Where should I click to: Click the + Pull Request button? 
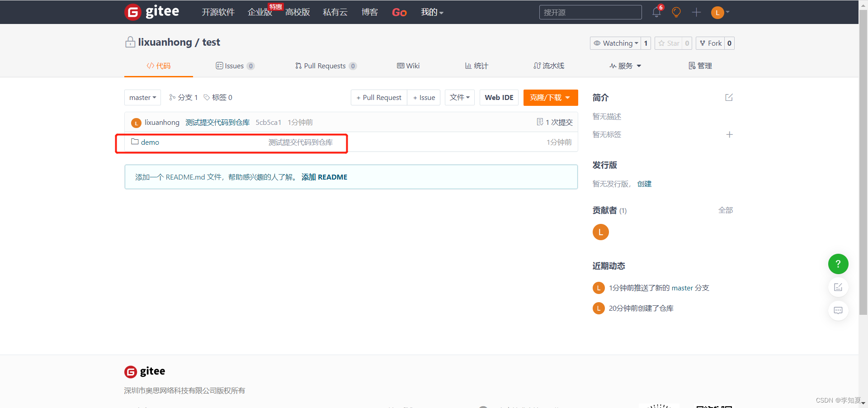click(379, 97)
